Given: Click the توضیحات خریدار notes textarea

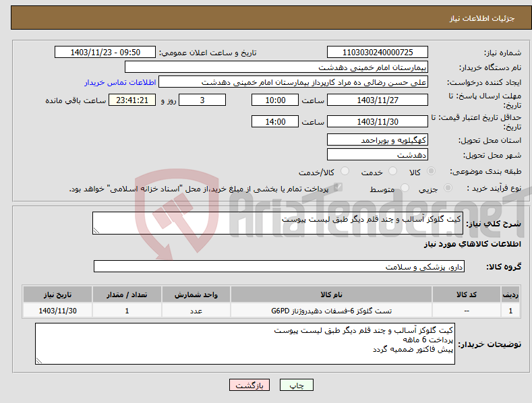Looking at the screenshot, I should (x=245, y=344).
